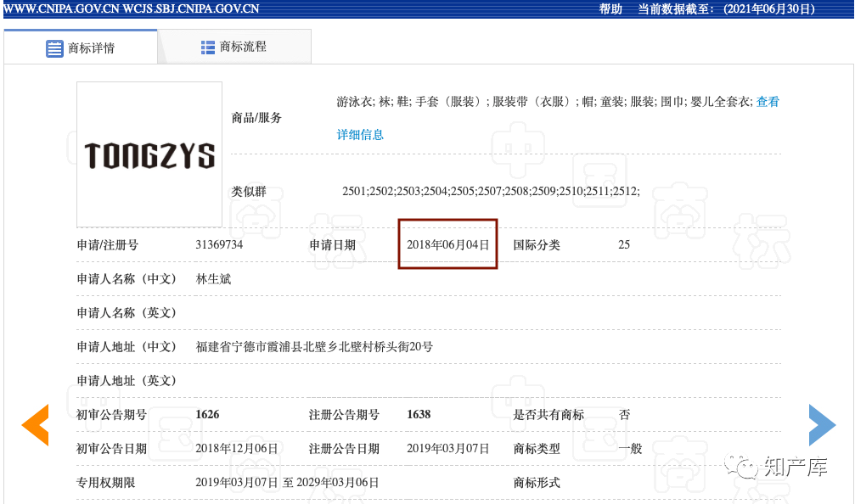Screen dimensions: 855x504
Task: Click preliminary announcement issue number 1626
Action: click(x=207, y=415)
